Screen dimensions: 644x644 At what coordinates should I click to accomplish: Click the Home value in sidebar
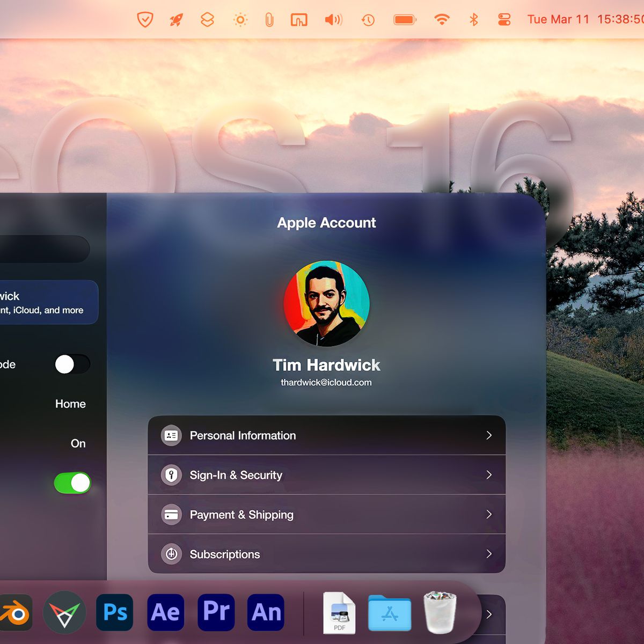(70, 404)
